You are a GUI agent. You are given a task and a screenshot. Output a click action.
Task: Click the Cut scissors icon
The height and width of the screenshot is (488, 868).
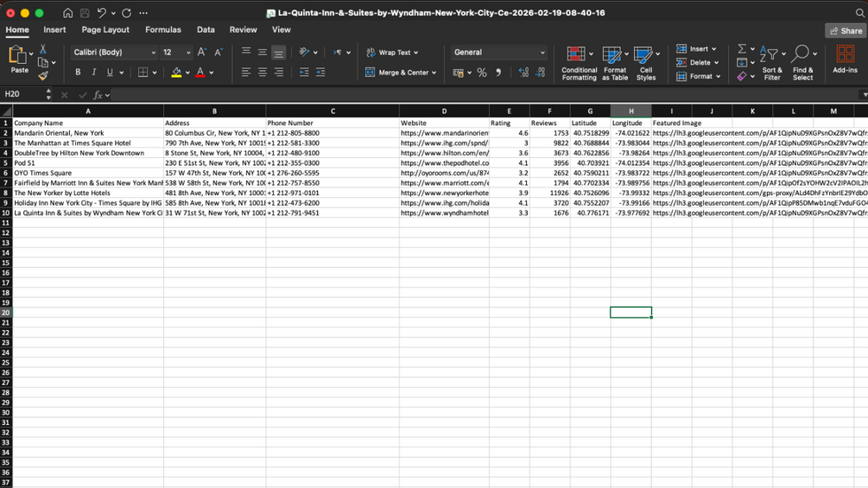click(x=43, y=50)
